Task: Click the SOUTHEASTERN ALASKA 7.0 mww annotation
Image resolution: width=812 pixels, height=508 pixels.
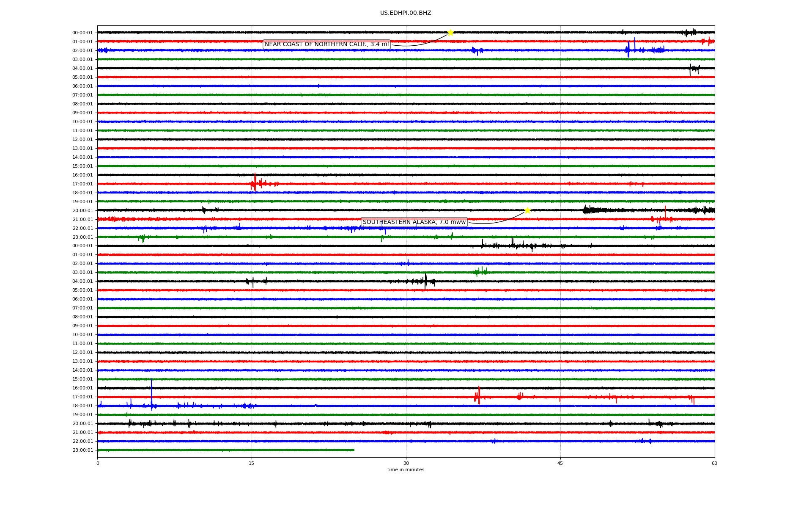Action: [x=414, y=222]
